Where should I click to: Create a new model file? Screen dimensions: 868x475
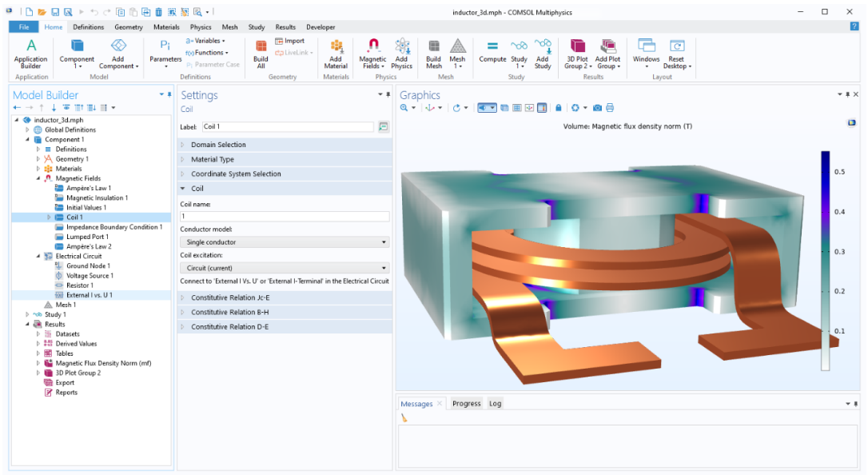(30, 12)
